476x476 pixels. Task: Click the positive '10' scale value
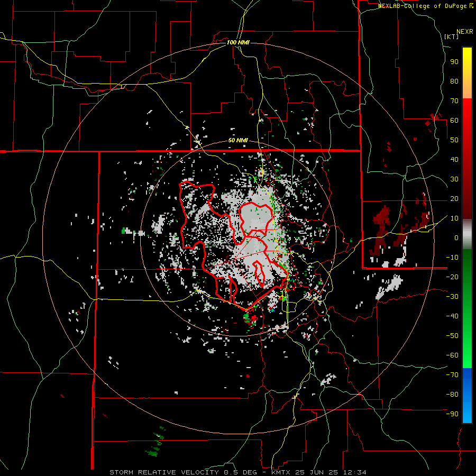click(x=454, y=218)
